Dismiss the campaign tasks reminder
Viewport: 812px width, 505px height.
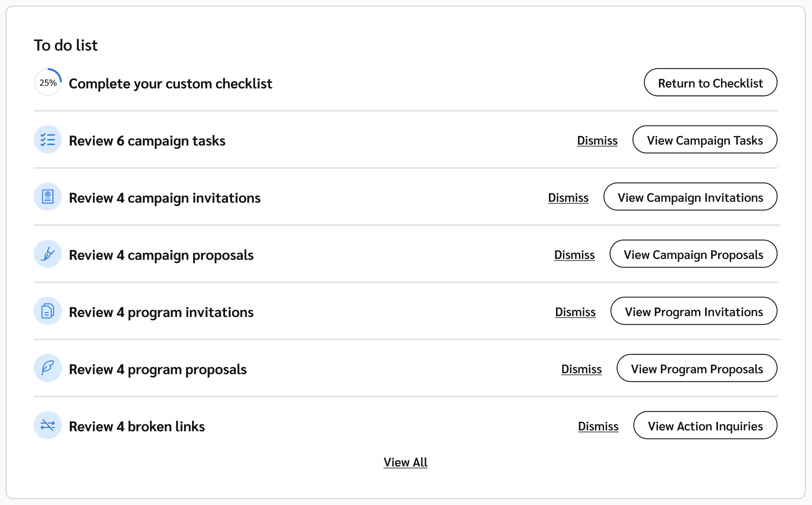tap(597, 140)
